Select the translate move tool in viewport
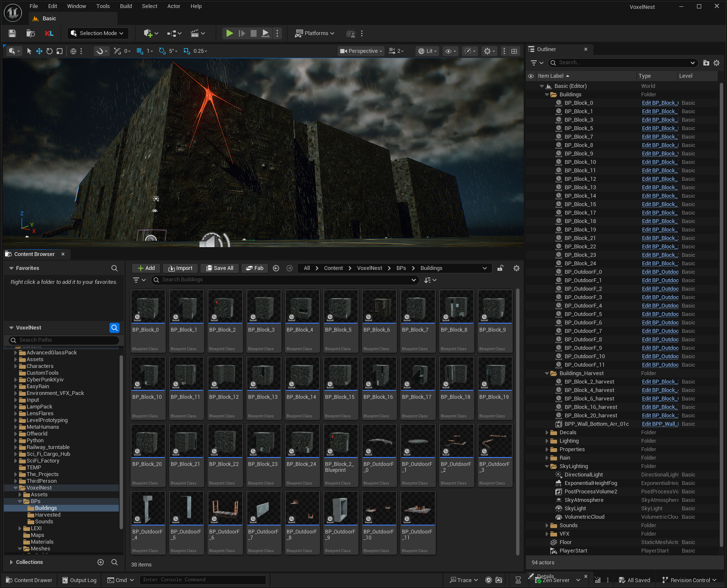The height and width of the screenshot is (588, 727). click(39, 51)
